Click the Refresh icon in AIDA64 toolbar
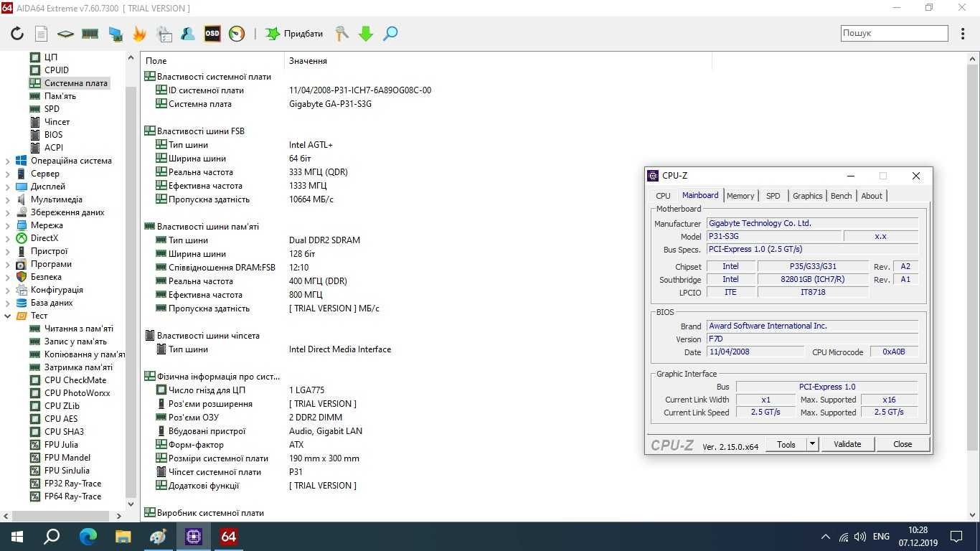The width and height of the screenshot is (980, 551). tap(17, 34)
